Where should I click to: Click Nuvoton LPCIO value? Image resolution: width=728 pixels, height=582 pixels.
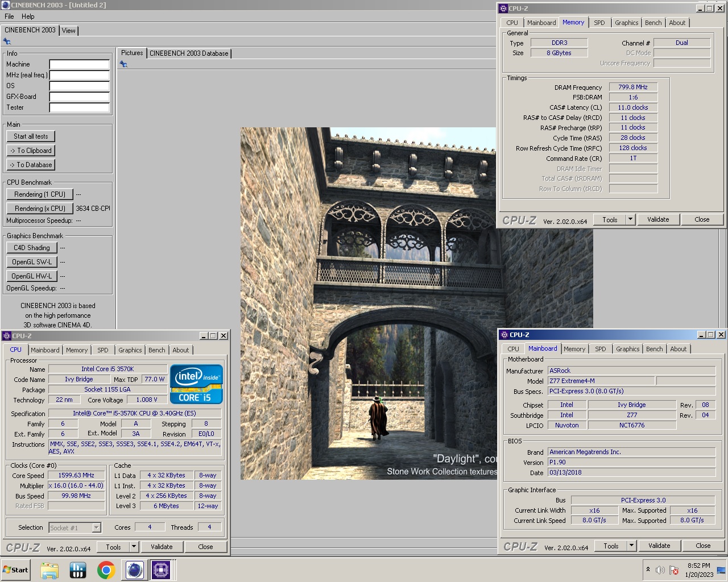tap(566, 425)
